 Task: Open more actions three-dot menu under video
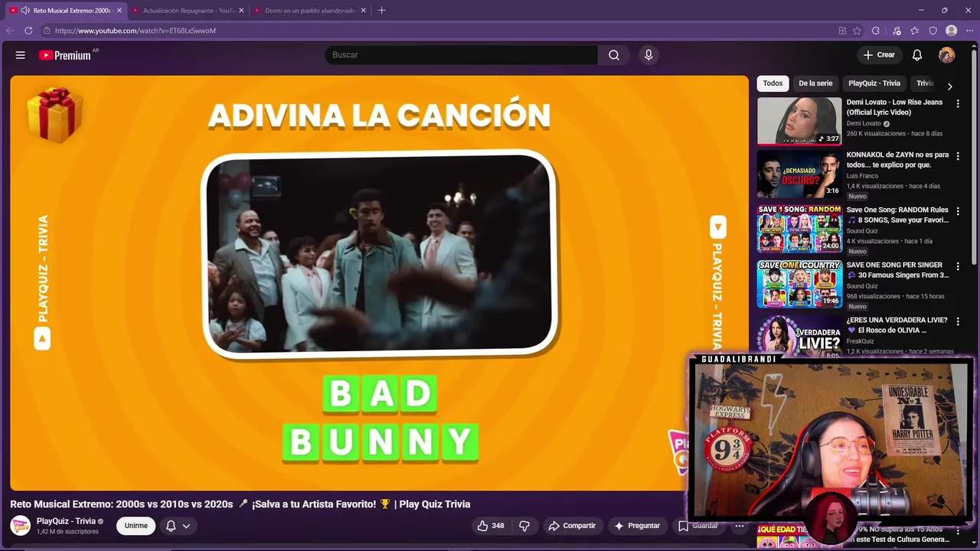coord(740,526)
